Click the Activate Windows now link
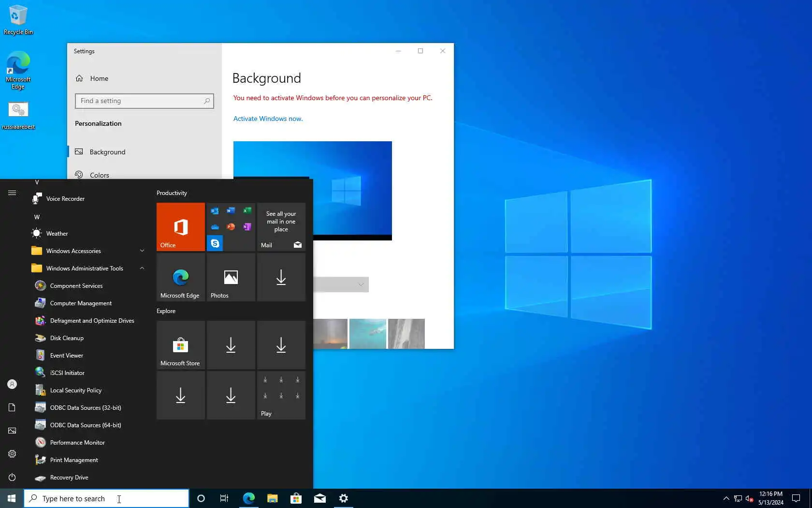The width and height of the screenshot is (812, 508). pyautogui.click(x=268, y=119)
